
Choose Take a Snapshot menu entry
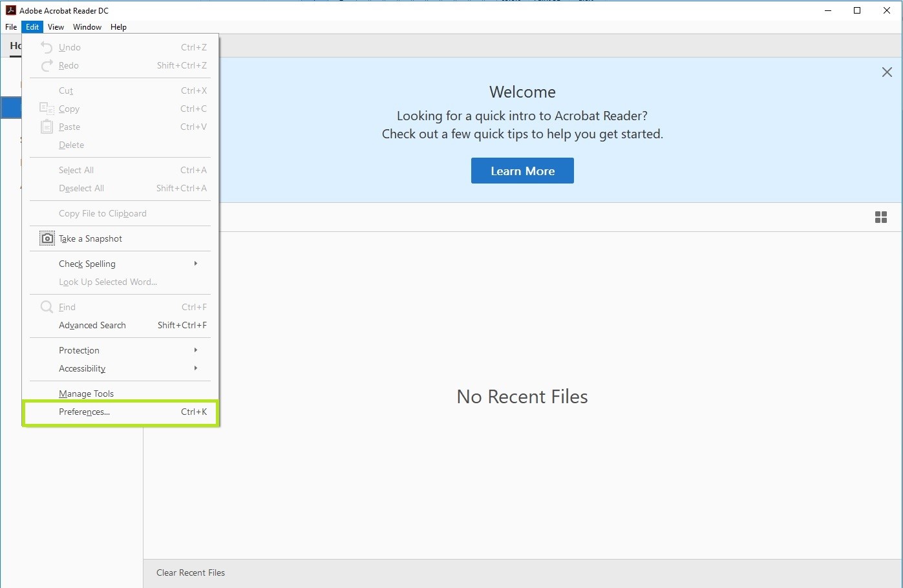click(x=120, y=238)
